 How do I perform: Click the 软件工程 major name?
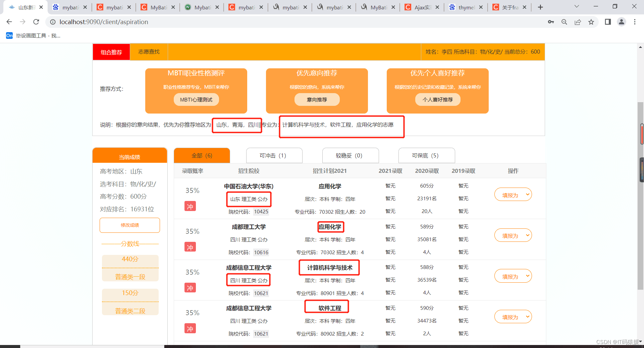330,308
